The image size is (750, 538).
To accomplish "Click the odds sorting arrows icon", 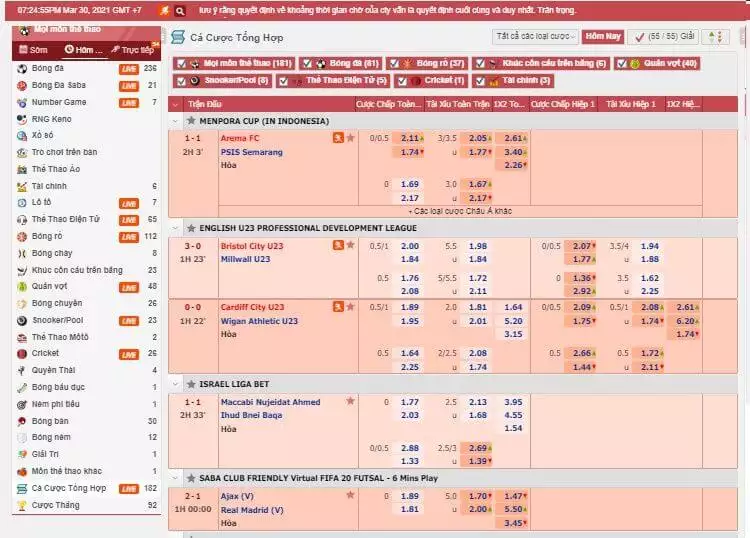I will (716, 37).
